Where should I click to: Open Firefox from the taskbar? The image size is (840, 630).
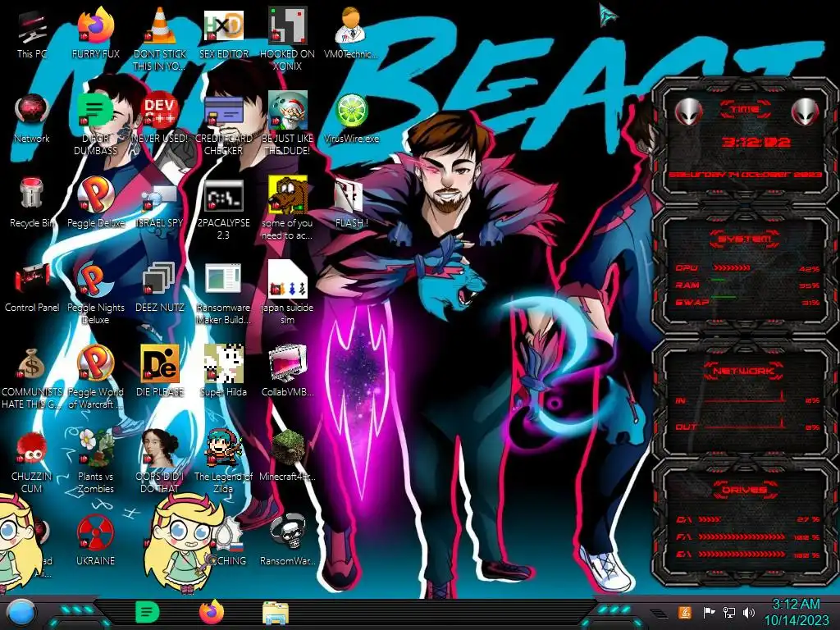(212, 612)
